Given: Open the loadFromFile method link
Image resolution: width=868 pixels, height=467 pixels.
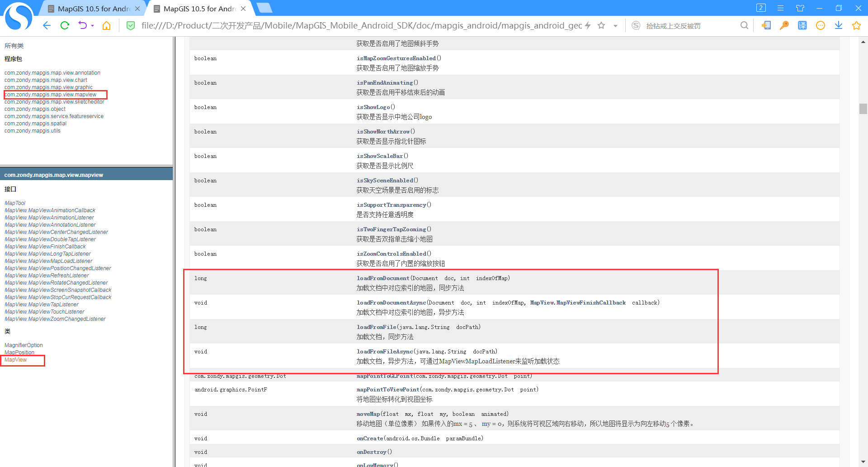Looking at the screenshot, I should tap(377, 327).
